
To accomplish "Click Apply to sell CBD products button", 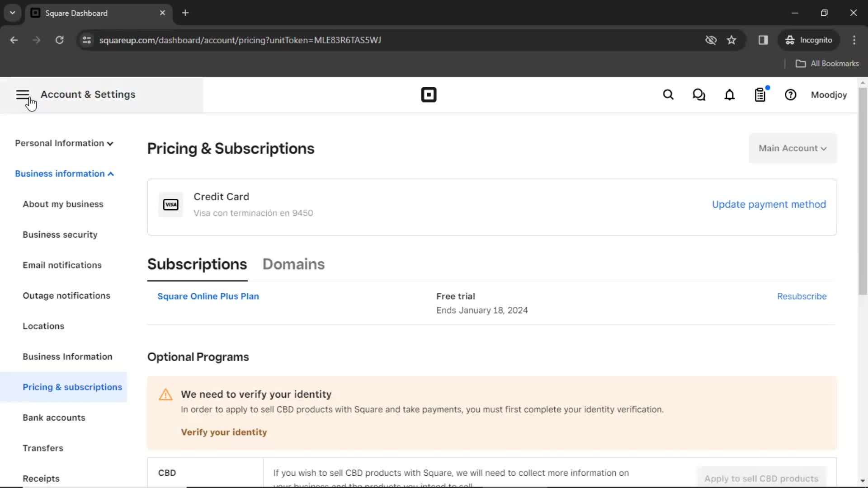I will [761, 478].
